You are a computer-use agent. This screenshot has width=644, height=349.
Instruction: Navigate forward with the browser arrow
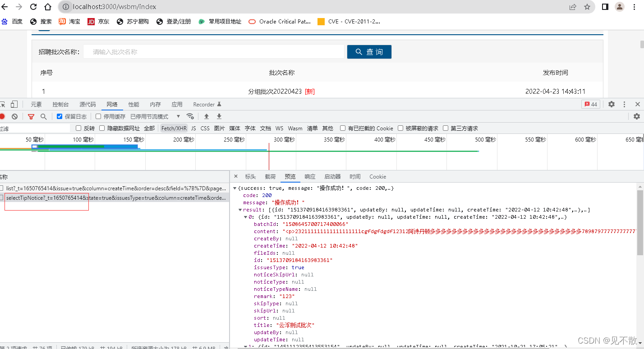click(x=18, y=7)
